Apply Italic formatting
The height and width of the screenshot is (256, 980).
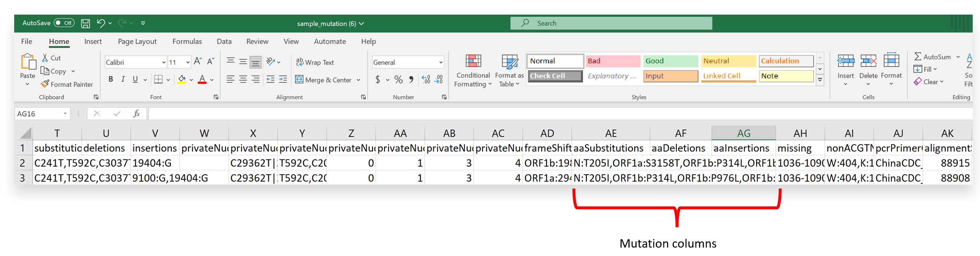point(123,79)
